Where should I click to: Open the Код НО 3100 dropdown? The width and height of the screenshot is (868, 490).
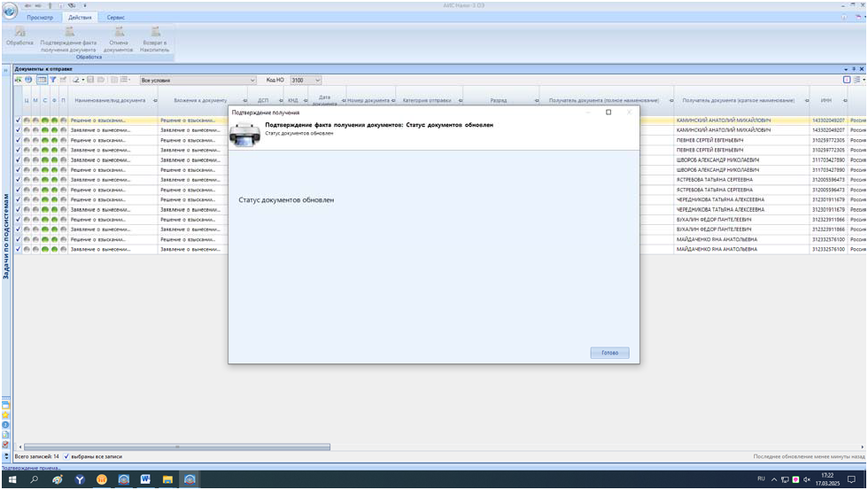[322, 81]
